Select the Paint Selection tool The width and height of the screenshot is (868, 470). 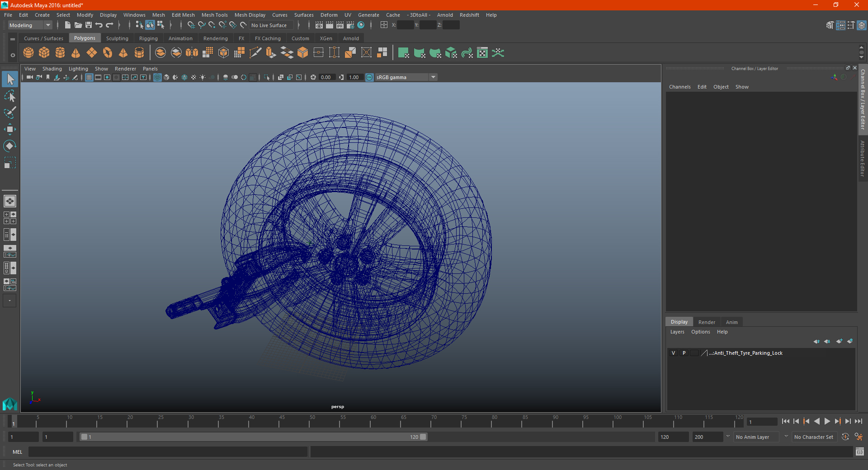tap(9, 113)
